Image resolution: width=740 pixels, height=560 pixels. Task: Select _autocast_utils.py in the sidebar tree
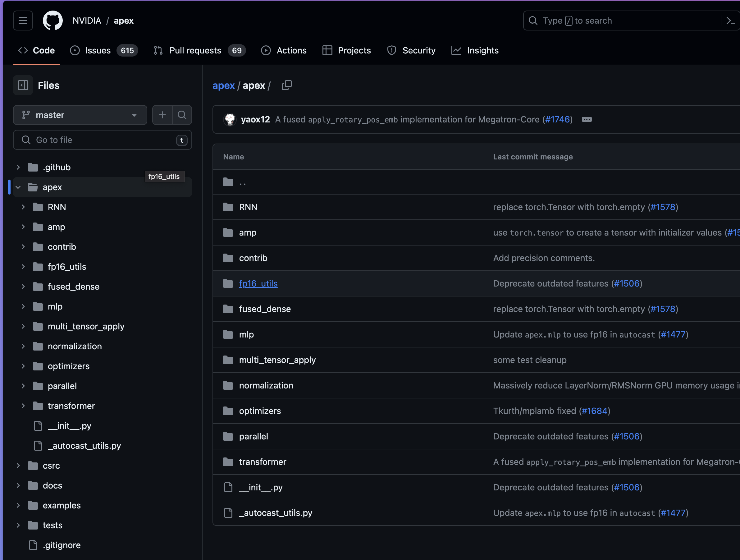point(84,446)
